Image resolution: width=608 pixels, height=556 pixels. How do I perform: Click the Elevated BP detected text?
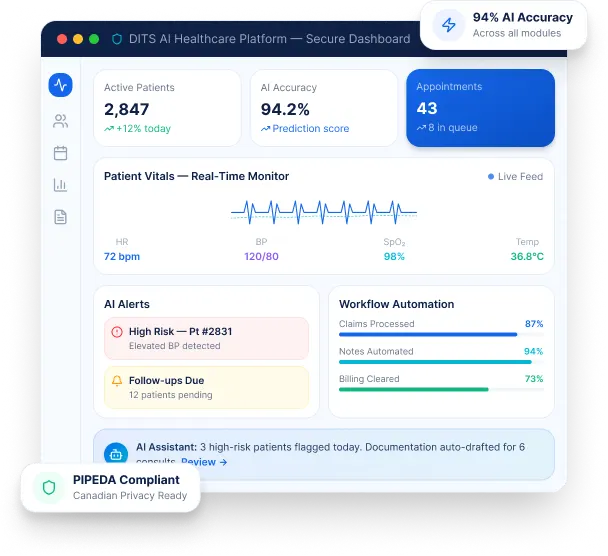tap(174, 346)
